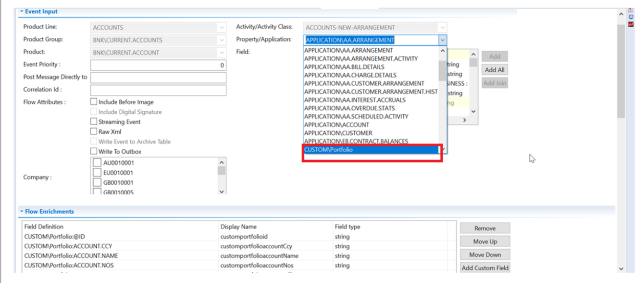The image size is (644, 283).
Task: Click the Add All button
Action: [494, 70]
